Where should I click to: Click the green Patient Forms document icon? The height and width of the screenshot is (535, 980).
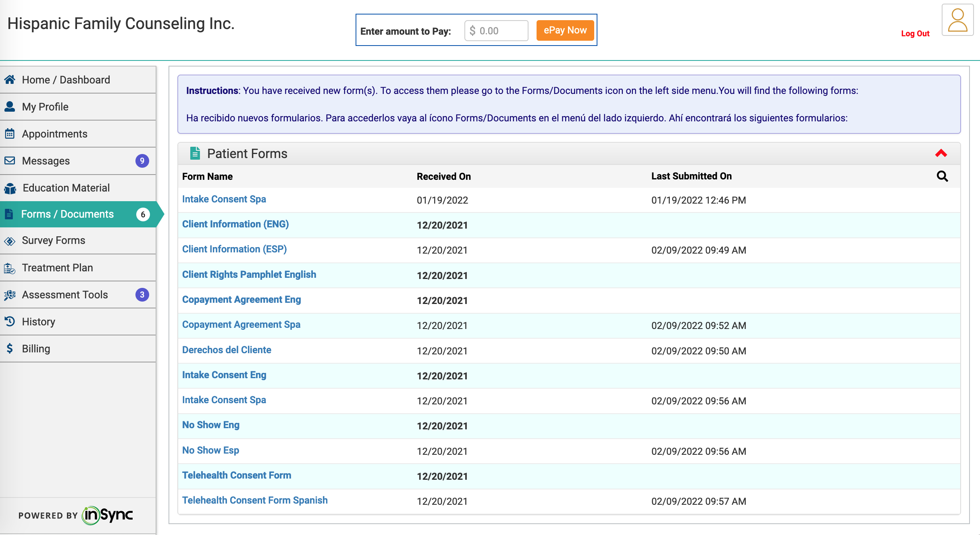(x=195, y=153)
